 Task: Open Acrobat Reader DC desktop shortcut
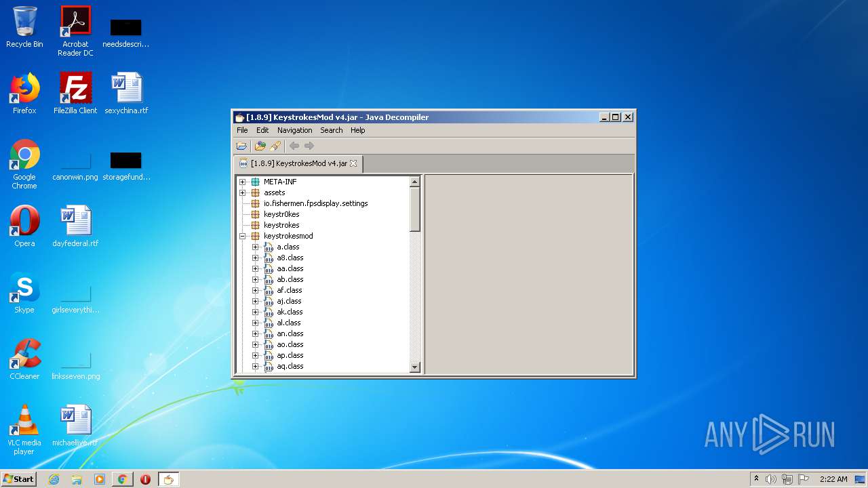75,31
